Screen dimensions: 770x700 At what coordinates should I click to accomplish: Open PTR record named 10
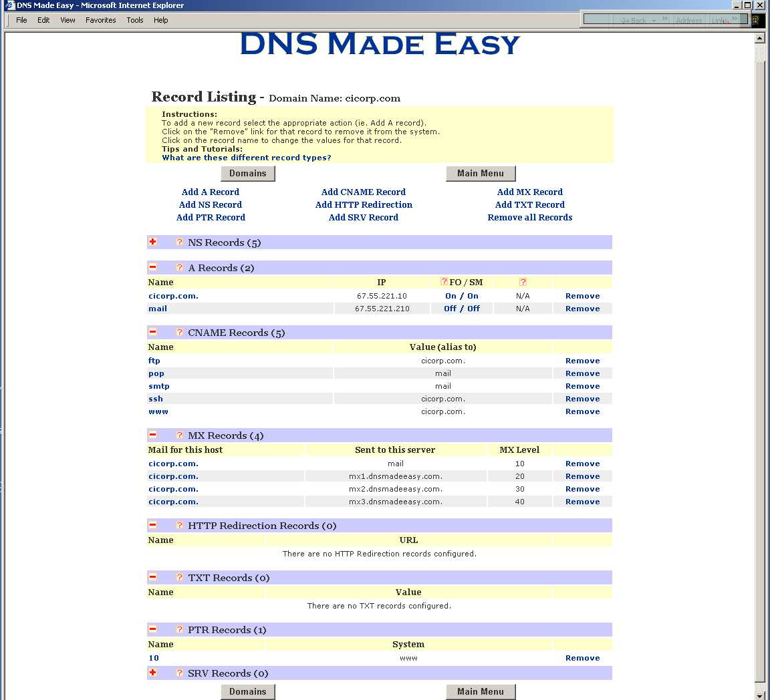(x=154, y=659)
